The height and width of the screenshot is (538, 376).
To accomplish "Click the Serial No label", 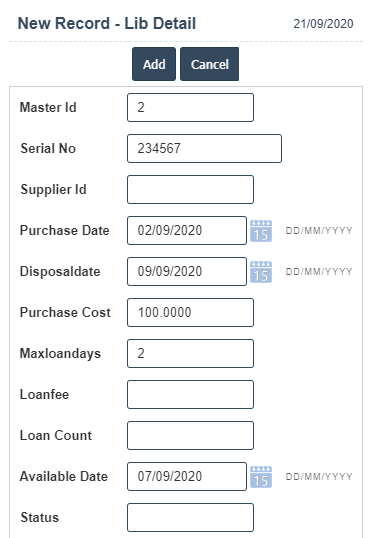I will [48, 149].
